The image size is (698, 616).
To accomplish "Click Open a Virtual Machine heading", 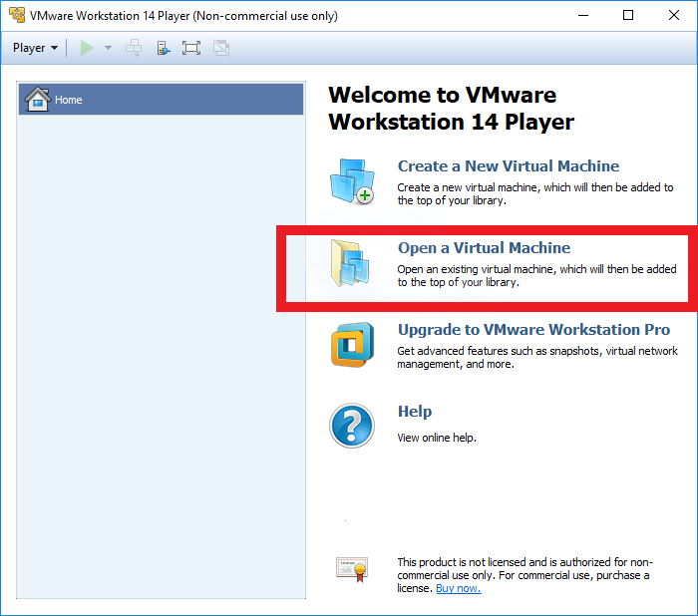I will point(484,248).
